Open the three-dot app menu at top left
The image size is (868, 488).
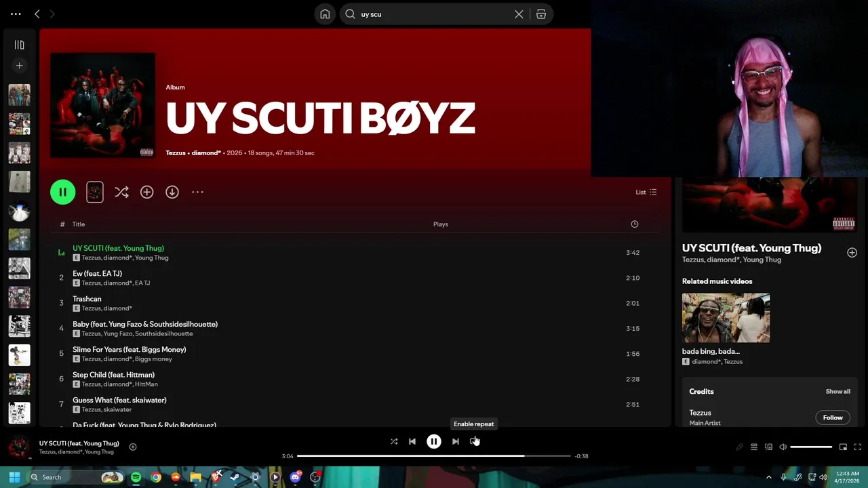coord(16,14)
